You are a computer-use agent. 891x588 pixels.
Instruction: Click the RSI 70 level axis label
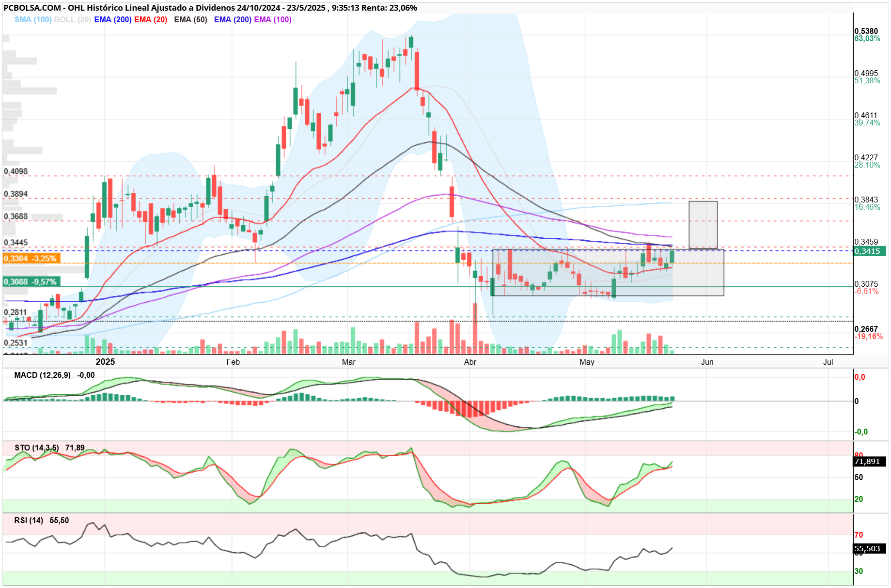[859, 535]
